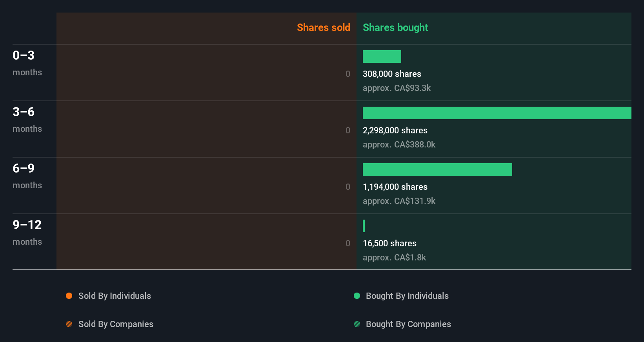Screen dimensions: 644x342
Task: Click the striped Bought By Companies legend icon
Action: (357, 324)
